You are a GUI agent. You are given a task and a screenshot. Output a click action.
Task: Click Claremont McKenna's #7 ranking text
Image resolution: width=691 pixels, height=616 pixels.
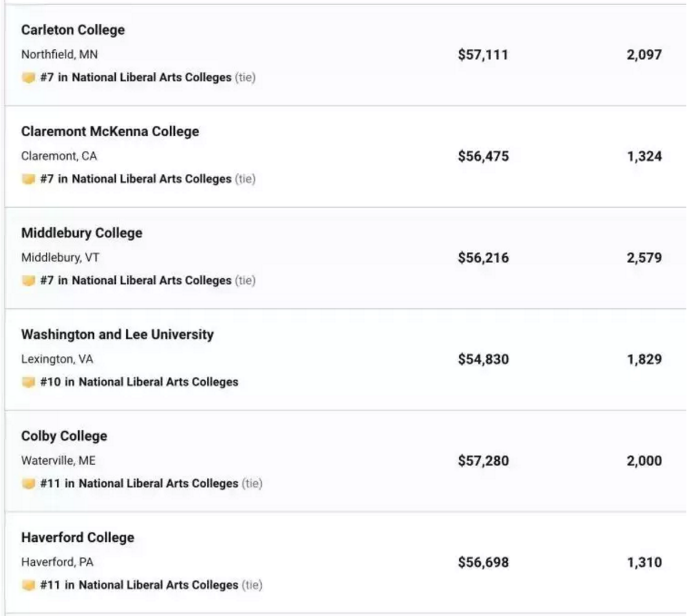[x=136, y=179]
